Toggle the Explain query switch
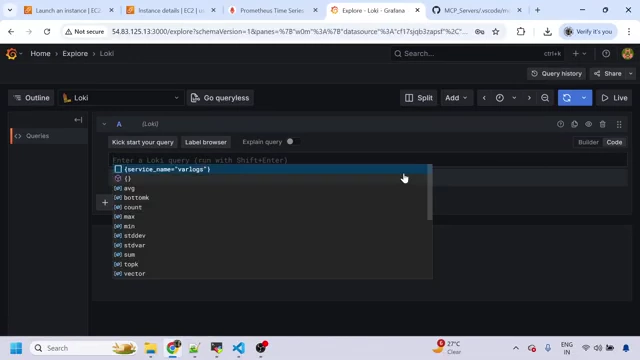The width and height of the screenshot is (640, 360). click(x=293, y=142)
